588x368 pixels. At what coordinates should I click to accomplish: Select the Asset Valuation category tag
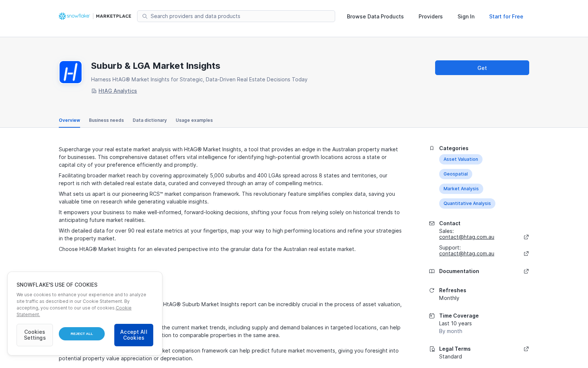(x=461, y=159)
